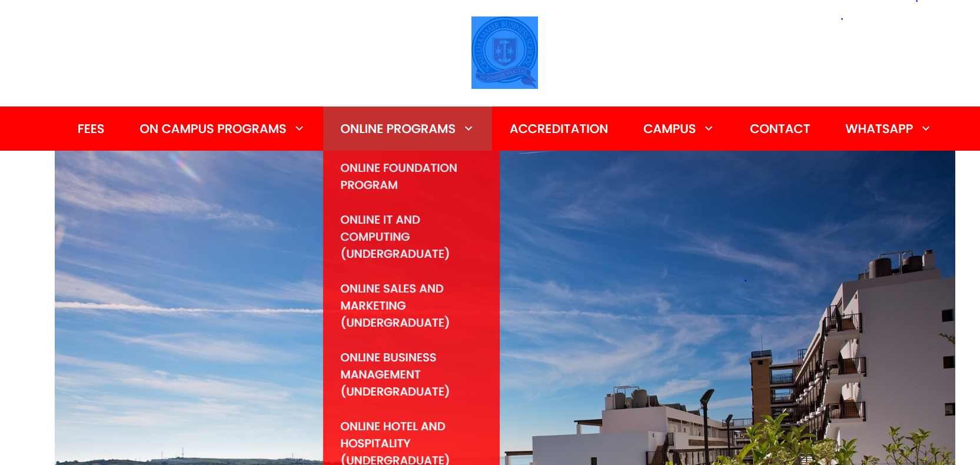
Task: Open the Contact page
Action: pyautogui.click(x=779, y=129)
